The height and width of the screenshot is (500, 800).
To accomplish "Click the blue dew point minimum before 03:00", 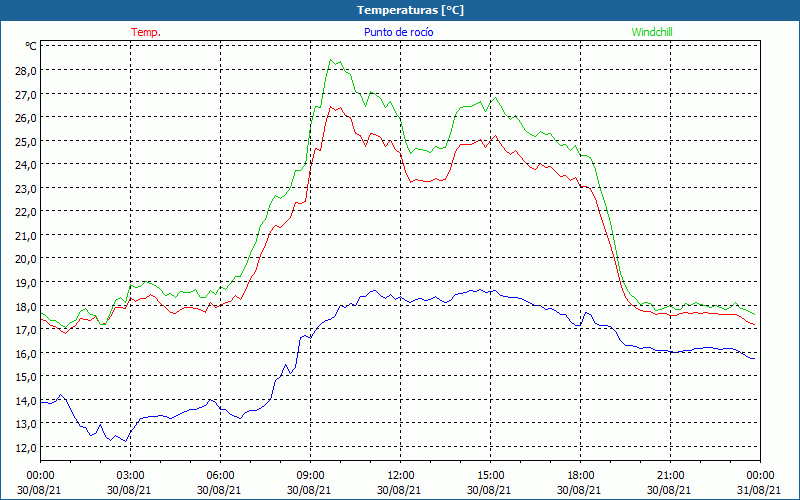I will [126, 441].
